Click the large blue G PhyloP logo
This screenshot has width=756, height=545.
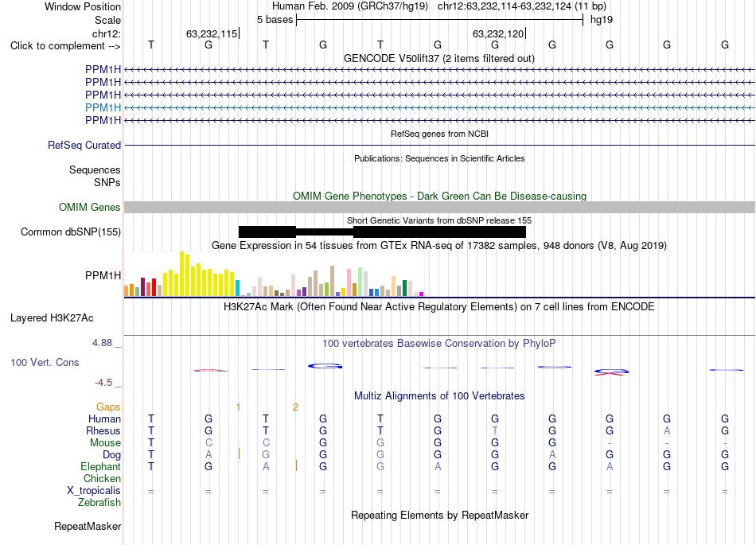click(x=325, y=366)
